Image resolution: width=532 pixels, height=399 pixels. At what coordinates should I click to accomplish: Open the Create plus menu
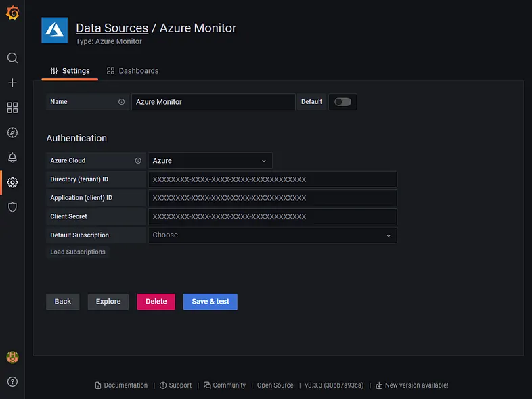[13, 83]
